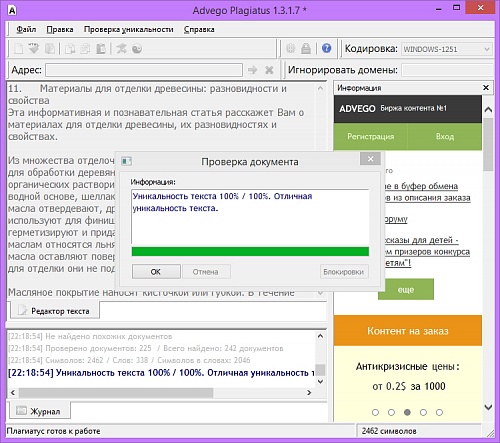Click the second copy icon, just left of the clipboard icon

coord(85,49)
